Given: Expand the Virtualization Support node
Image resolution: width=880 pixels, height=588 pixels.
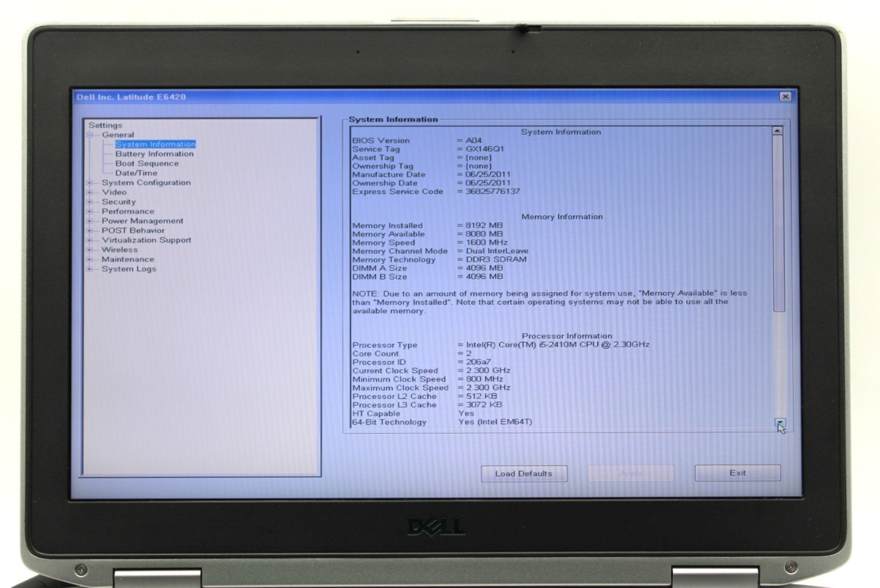Looking at the screenshot, I should click(x=90, y=240).
